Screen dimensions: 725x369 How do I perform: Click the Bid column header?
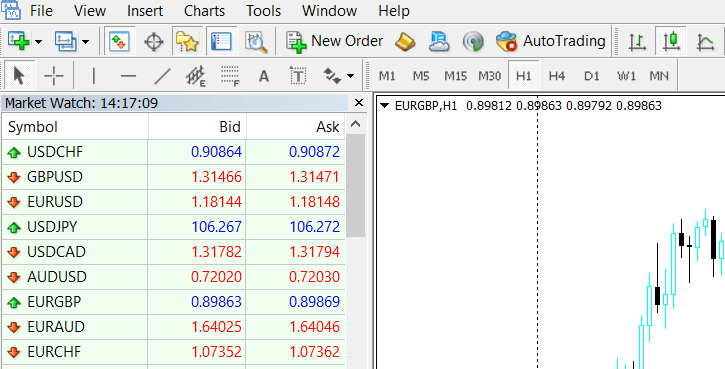coord(197,127)
